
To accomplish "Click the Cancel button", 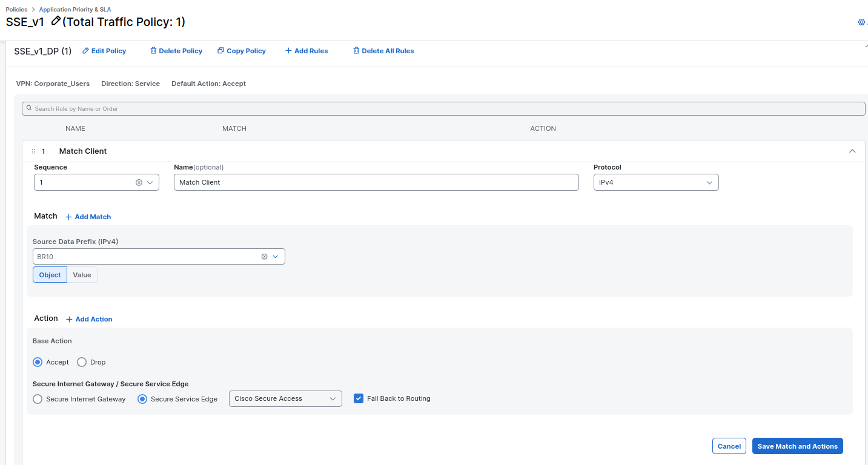I will pos(729,446).
